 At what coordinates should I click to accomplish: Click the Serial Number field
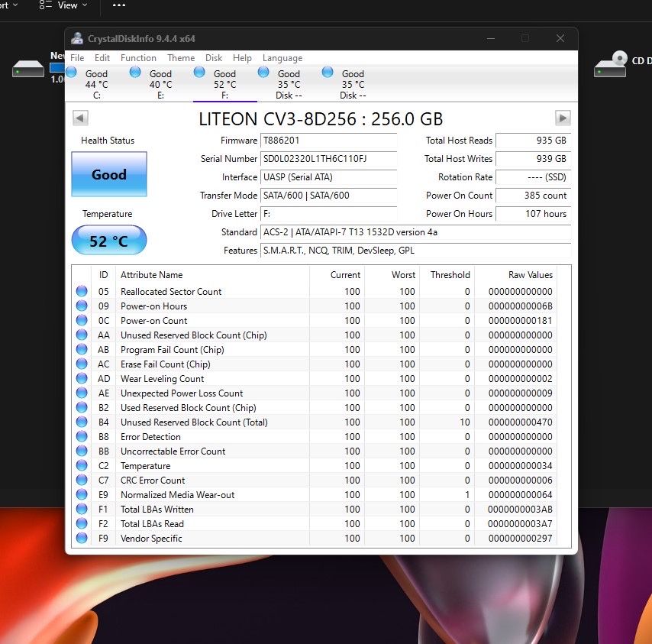(x=328, y=158)
